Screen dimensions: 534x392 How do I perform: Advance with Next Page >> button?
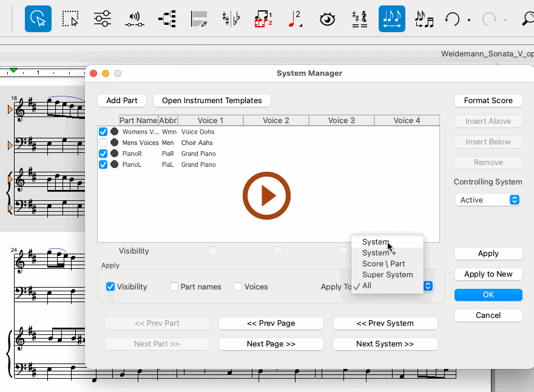(x=271, y=343)
